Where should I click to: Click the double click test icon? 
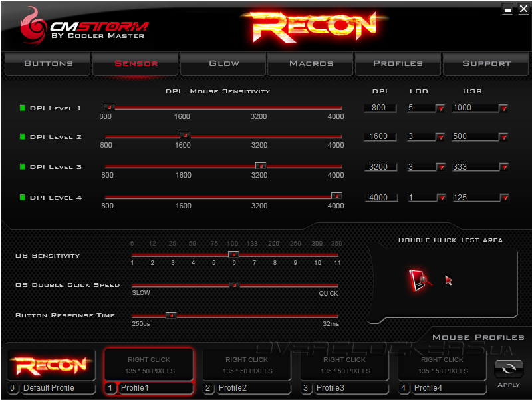(x=420, y=280)
